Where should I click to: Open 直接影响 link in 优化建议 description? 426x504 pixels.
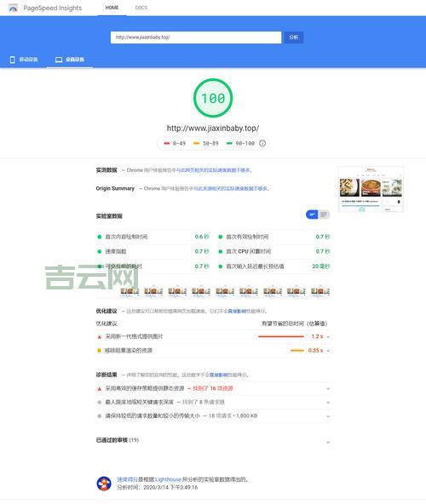coord(237,311)
